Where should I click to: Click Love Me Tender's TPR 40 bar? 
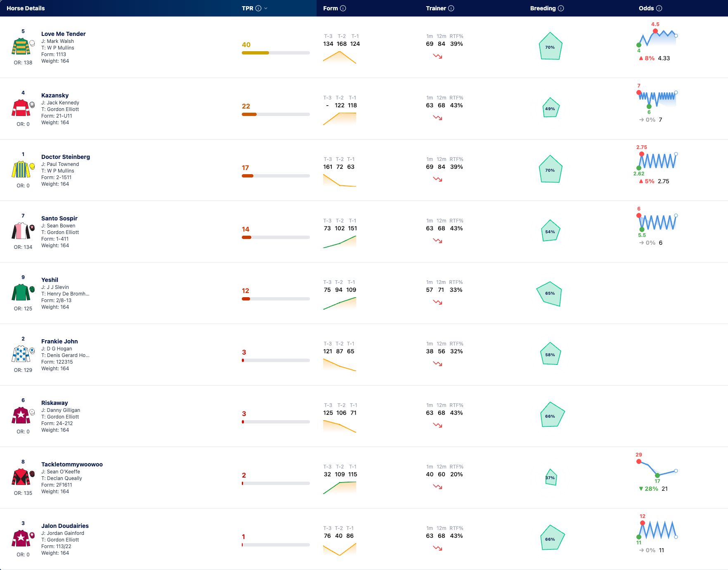click(276, 53)
